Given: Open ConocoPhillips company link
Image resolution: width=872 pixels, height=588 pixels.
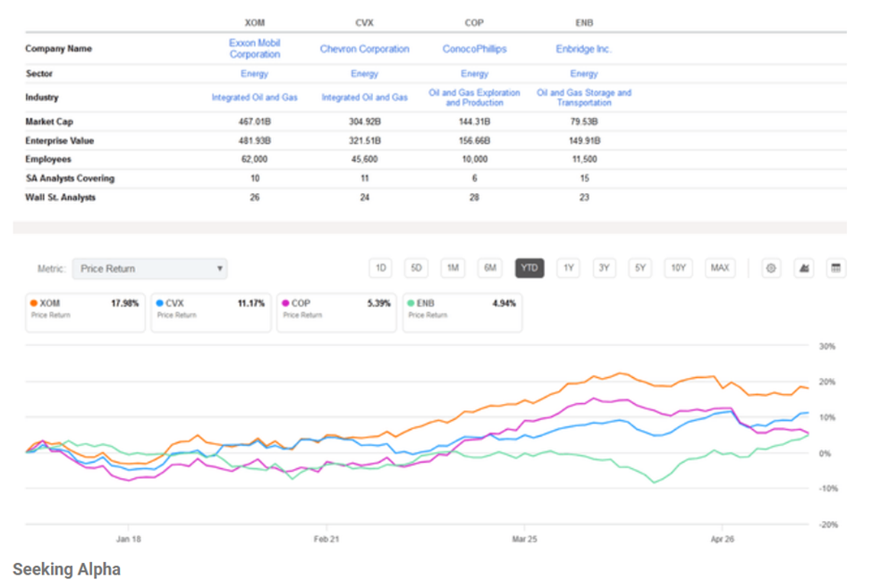Looking at the screenshot, I should (x=474, y=49).
